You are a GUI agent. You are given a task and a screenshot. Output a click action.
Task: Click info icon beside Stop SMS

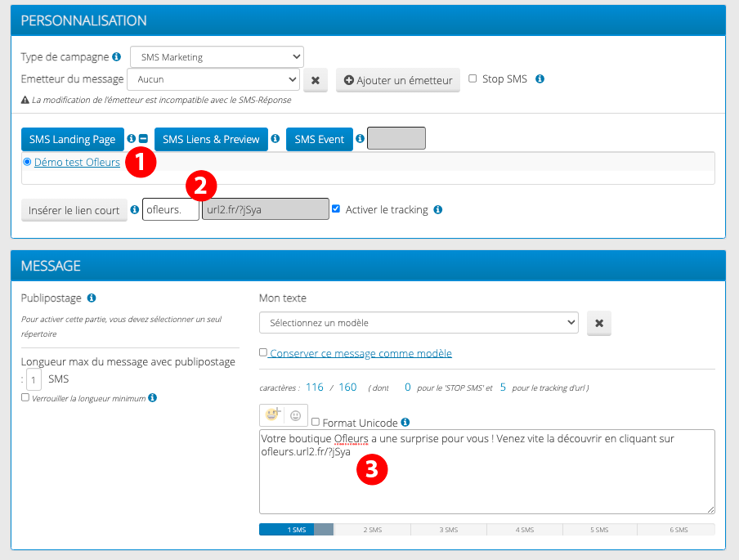[x=540, y=78]
